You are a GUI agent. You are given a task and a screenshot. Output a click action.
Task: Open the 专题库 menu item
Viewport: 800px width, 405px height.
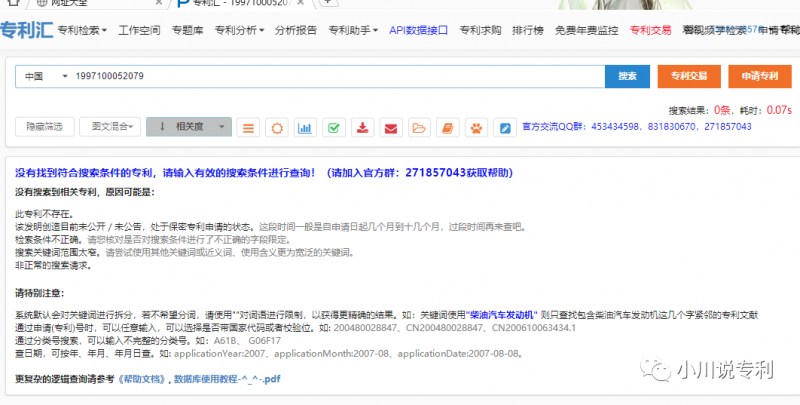coord(187,30)
